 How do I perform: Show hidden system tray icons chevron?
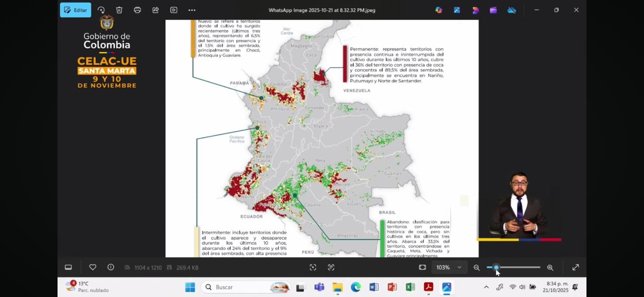(486, 287)
